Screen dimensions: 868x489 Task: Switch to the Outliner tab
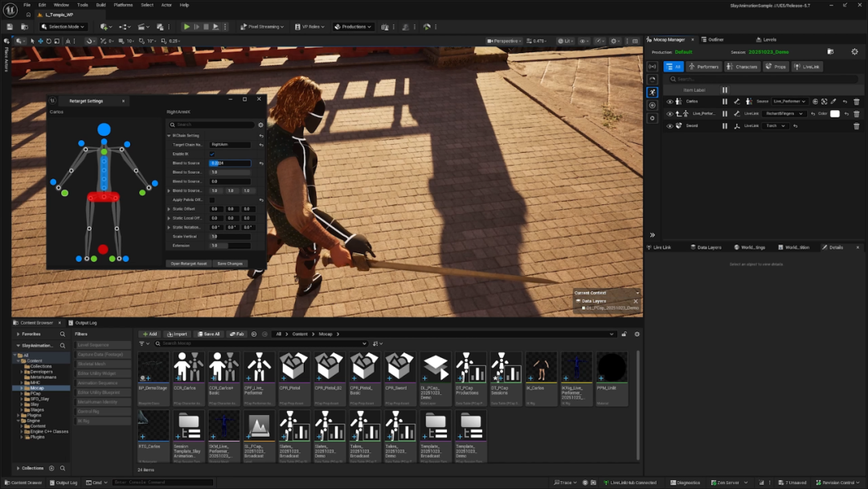pos(714,39)
